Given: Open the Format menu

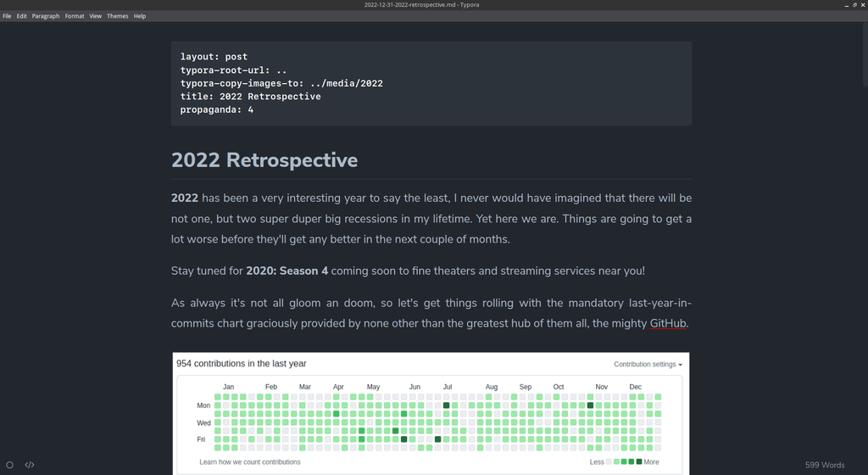Looking at the screenshot, I should click(x=75, y=16).
